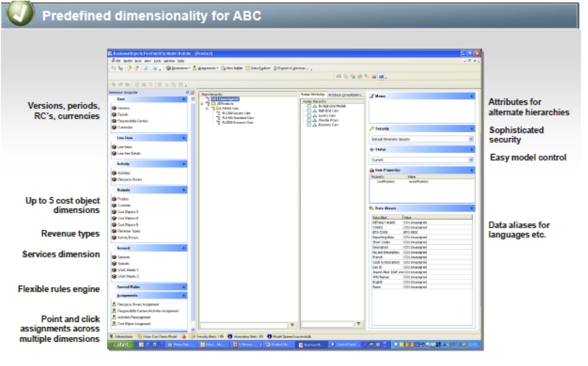Open the Resource Drivers dimension

126,179
